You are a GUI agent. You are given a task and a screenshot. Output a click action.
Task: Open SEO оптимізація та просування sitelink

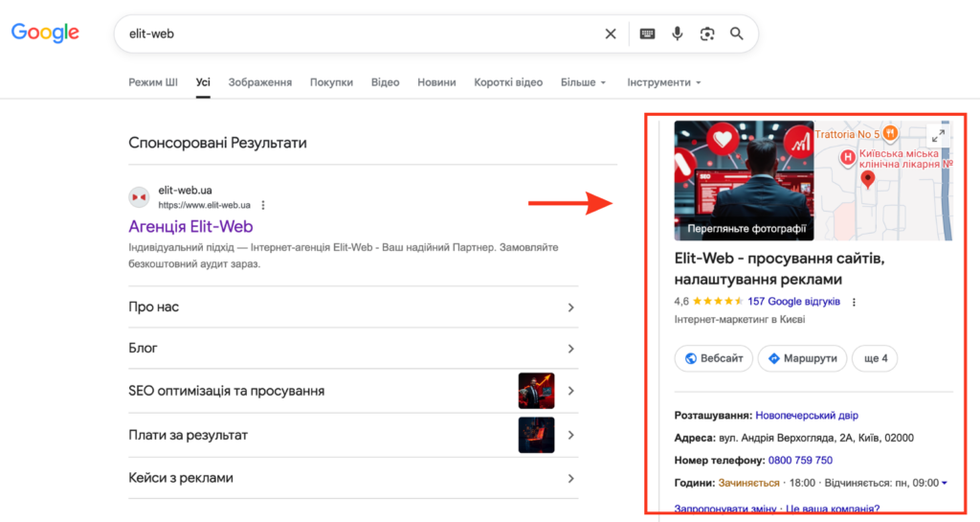[226, 391]
